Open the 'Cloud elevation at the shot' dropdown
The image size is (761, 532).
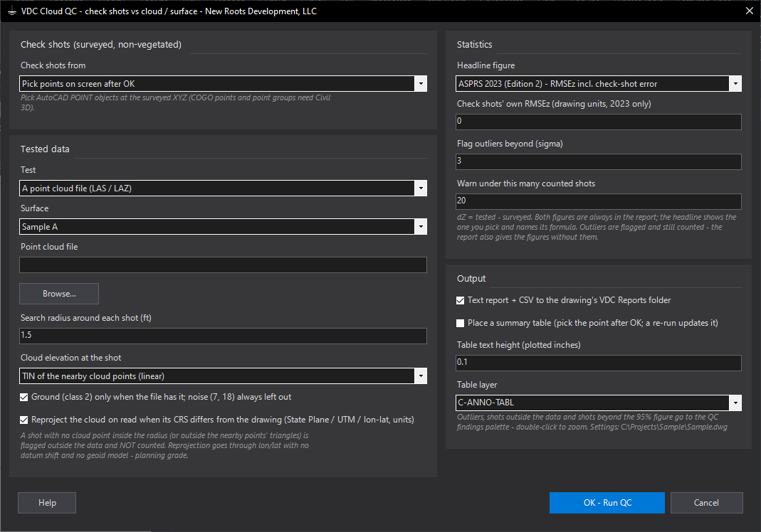224,376
